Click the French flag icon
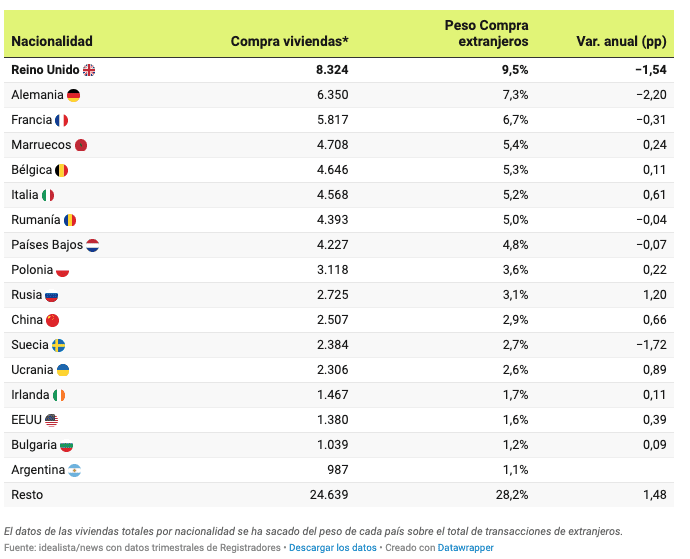This screenshot has height=559, width=690. coord(61,120)
